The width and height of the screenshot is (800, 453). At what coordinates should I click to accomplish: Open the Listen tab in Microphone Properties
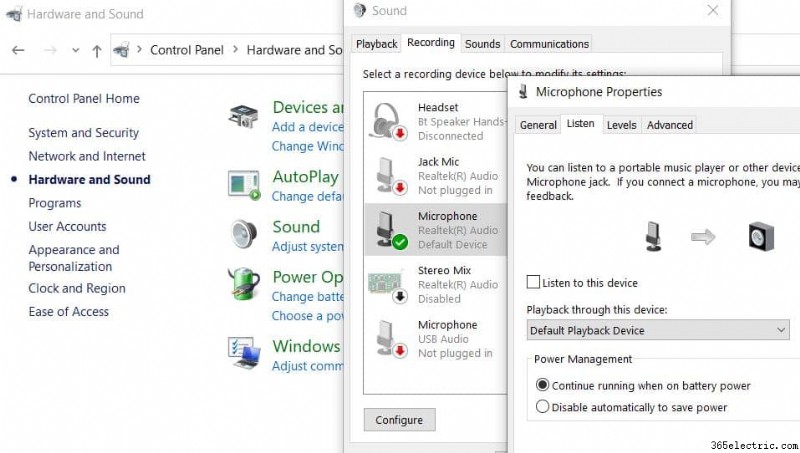click(x=581, y=123)
